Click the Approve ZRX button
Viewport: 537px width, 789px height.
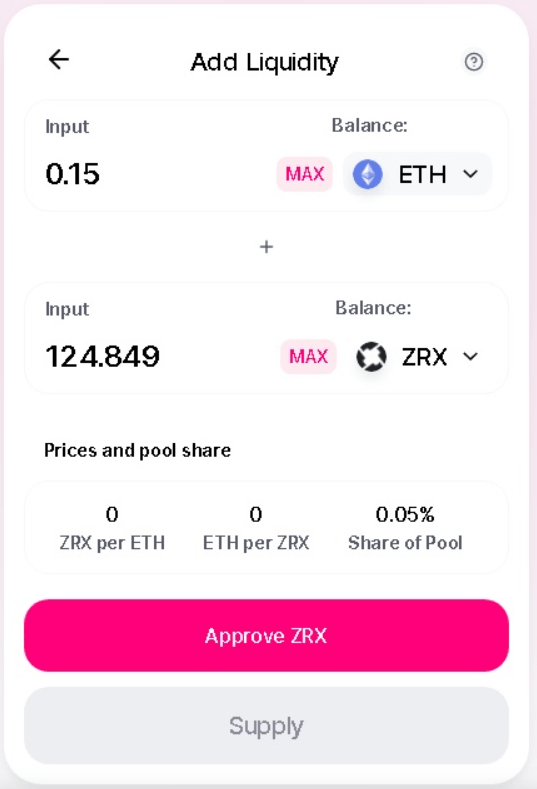click(266, 636)
